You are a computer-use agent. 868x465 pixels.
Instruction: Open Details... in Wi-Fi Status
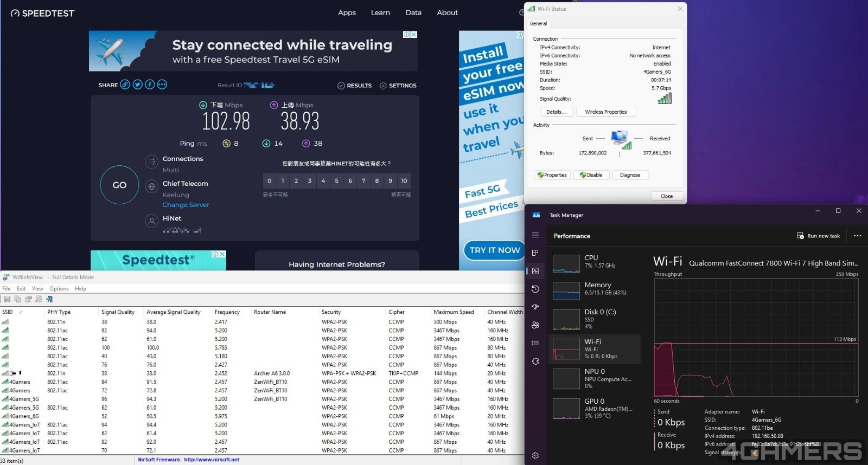point(556,112)
